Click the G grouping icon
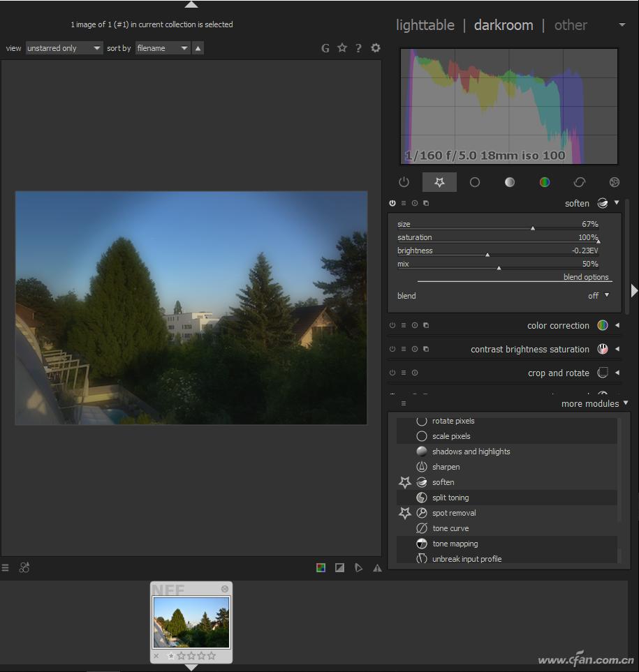 click(x=325, y=48)
